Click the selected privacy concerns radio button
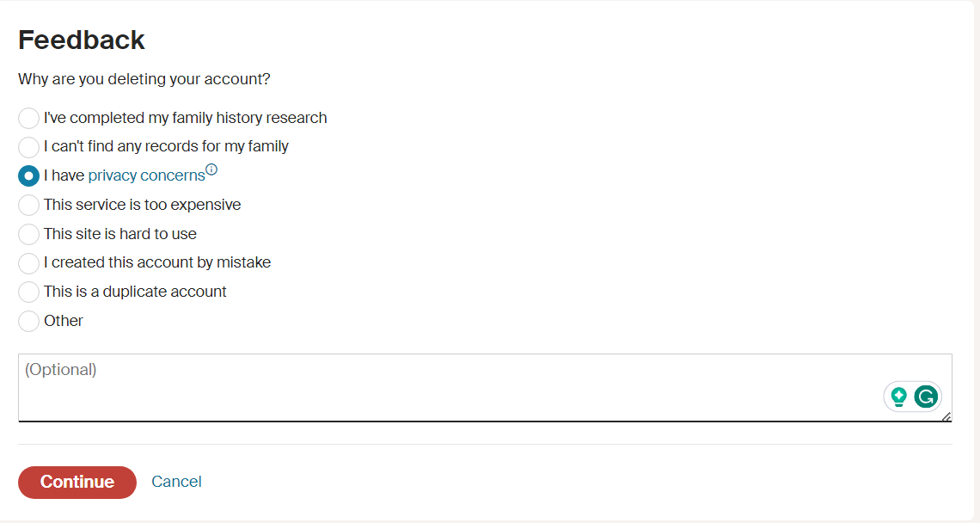Viewport: 980px width, 523px height. [x=28, y=176]
